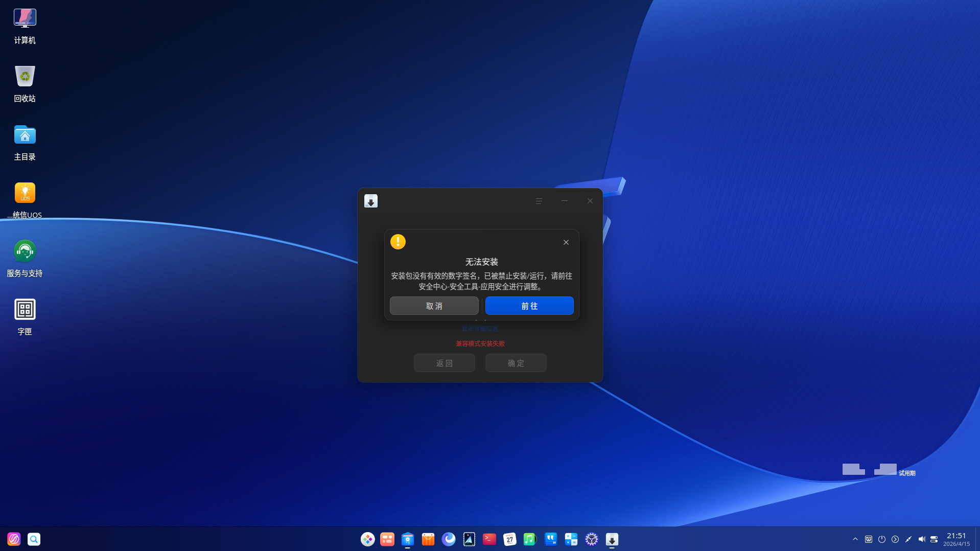Click the yellow warning icon in dialog

click(x=398, y=242)
